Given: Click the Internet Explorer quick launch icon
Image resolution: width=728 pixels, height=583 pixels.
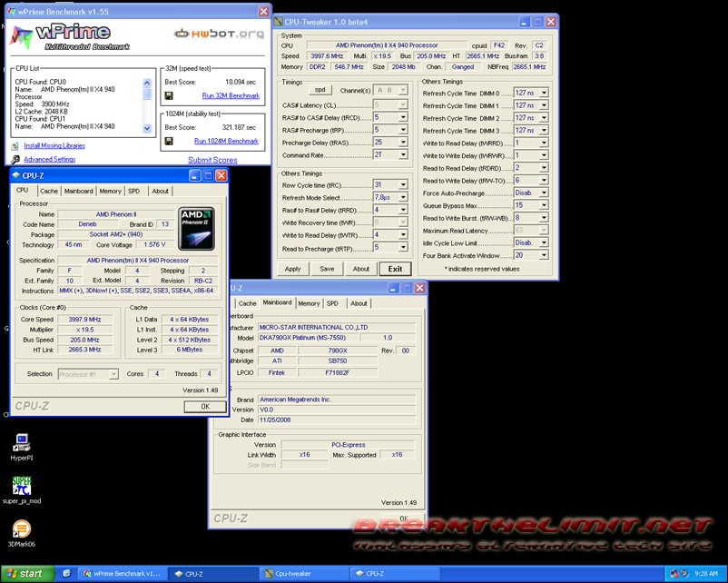Looking at the screenshot, I should (x=66, y=574).
